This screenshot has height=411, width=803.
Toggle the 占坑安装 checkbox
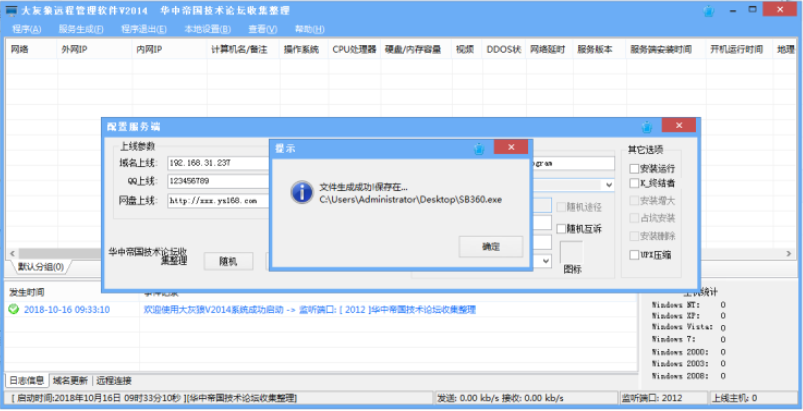click(635, 218)
